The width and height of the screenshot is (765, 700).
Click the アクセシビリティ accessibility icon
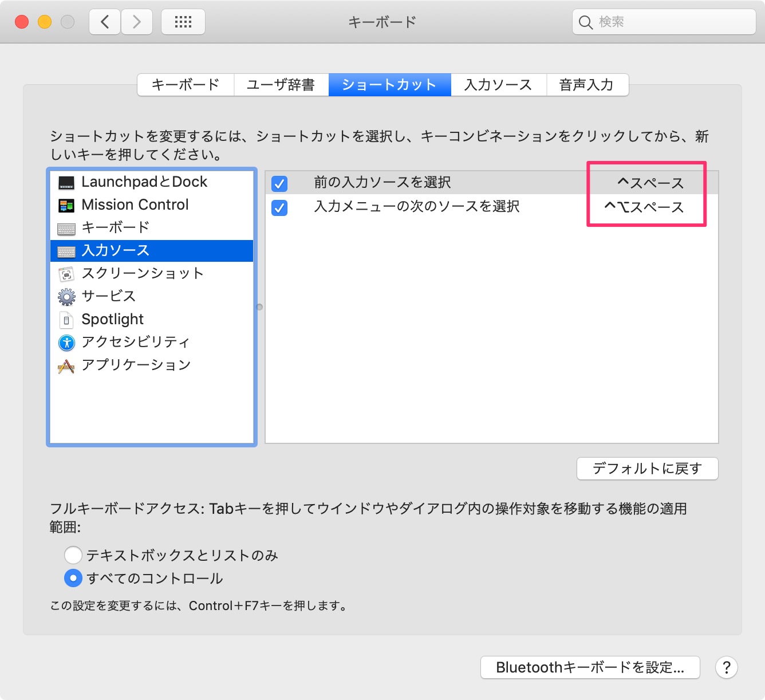click(x=66, y=343)
